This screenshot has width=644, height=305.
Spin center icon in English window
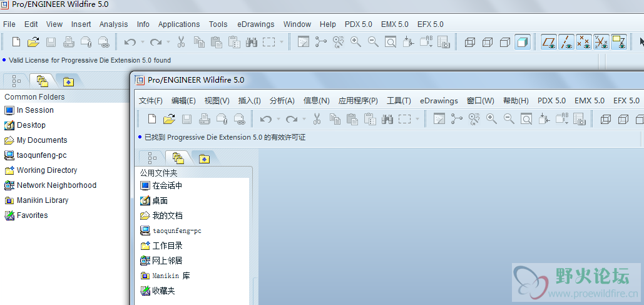tap(320, 41)
